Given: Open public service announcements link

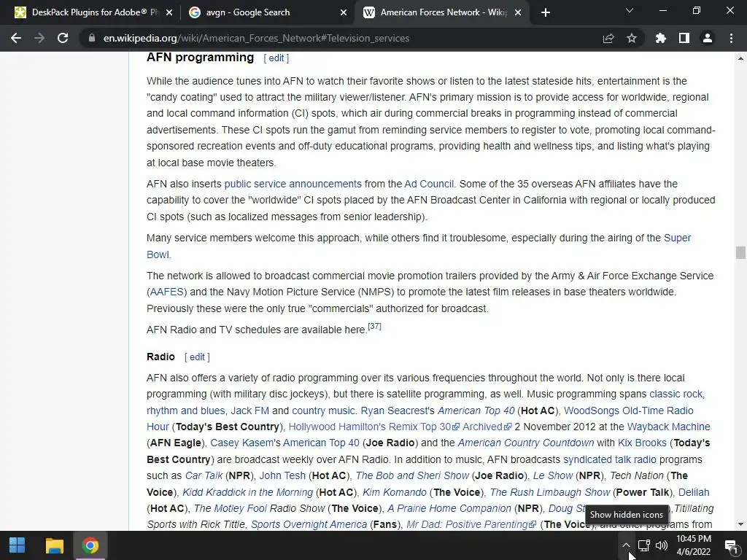Looking at the screenshot, I should 293,184.
